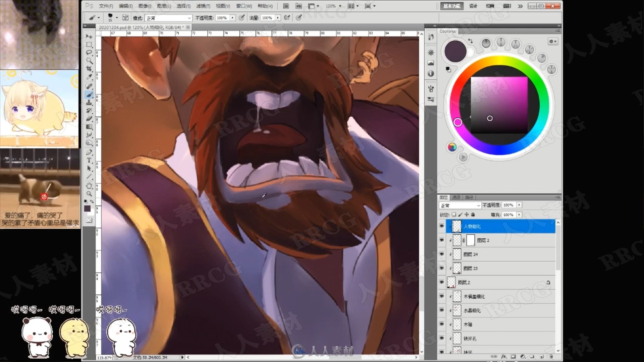Image resolution: width=644 pixels, height=362 pixels.
Task: Hide the 图层 24 layer
Action: 441,254
